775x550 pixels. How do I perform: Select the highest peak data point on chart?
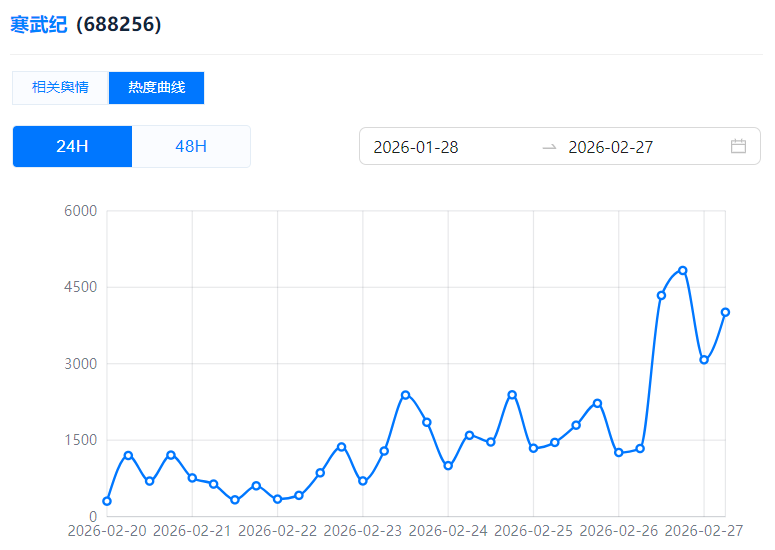coord(683,270)
